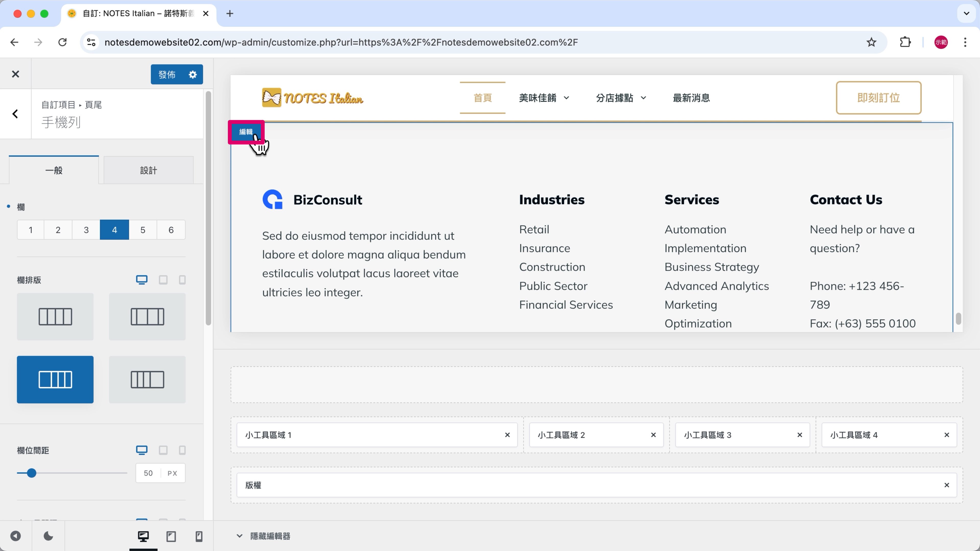Click the 即刻訂位 button
Screen dimensions: 980x551
878,98
